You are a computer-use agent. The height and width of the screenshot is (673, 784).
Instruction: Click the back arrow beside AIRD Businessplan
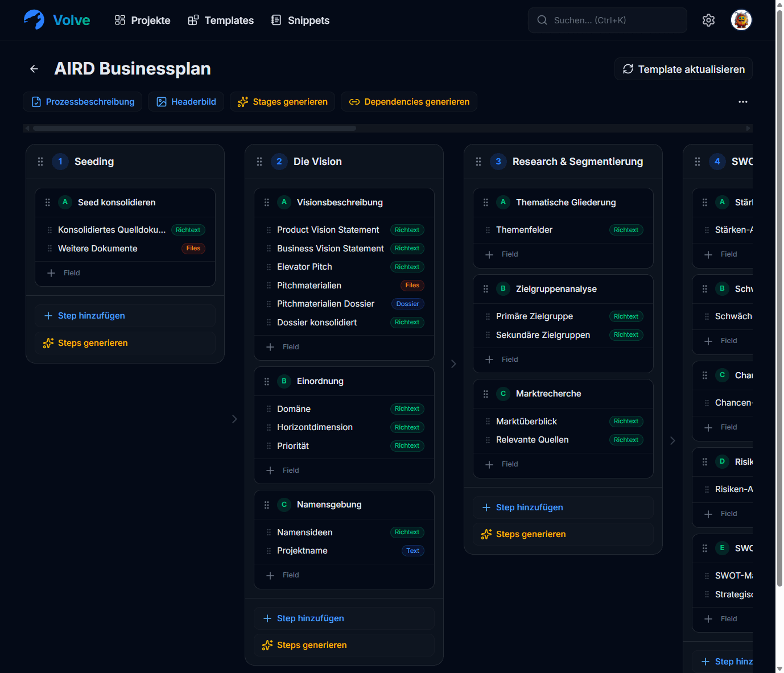pyautogui.click(x=34, y=69)
